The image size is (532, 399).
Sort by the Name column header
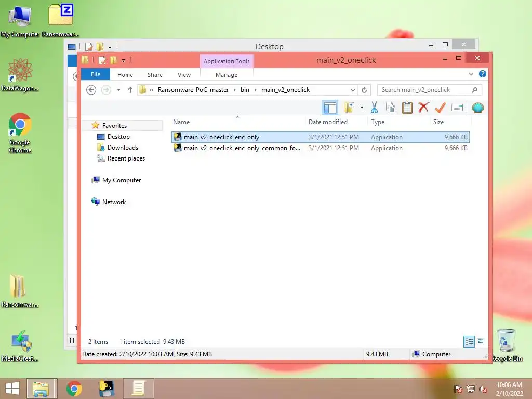pos(237,122)
